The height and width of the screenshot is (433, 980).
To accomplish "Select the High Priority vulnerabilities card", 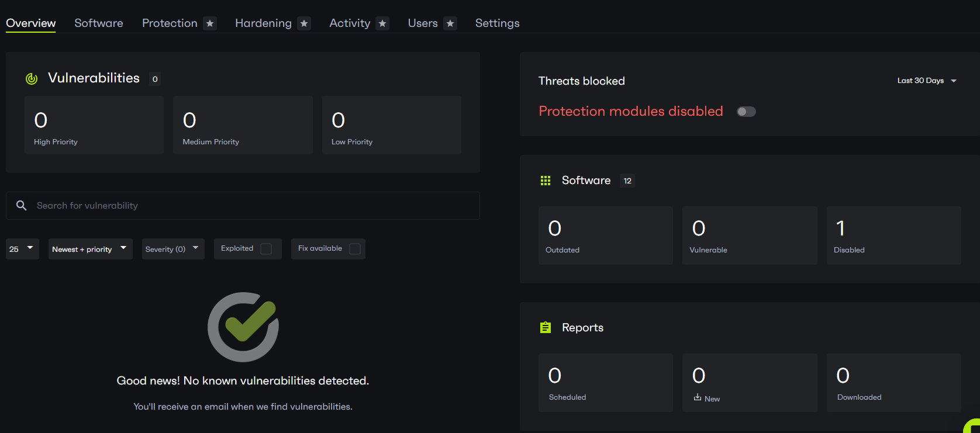I will [x=94, y=125].
